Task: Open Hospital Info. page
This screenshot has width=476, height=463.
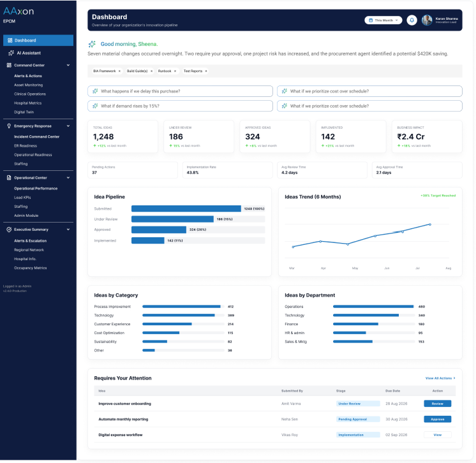Action: (x=25, y=259)
